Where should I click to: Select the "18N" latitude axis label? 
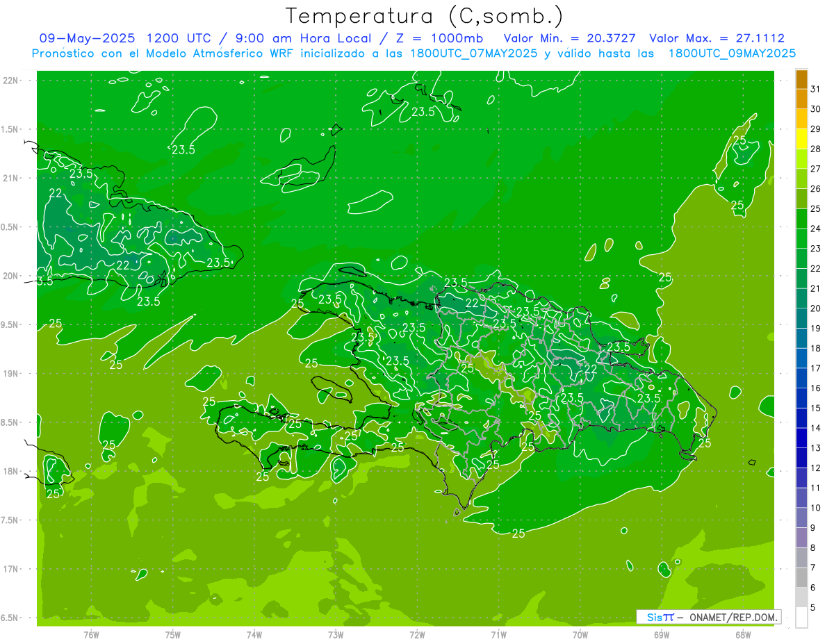click(10, 472)
